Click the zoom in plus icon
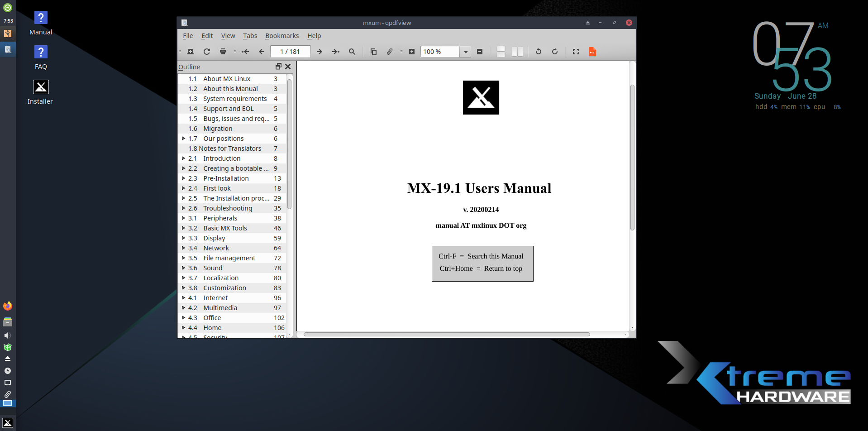868x431 pixels. tap(412, 52)
